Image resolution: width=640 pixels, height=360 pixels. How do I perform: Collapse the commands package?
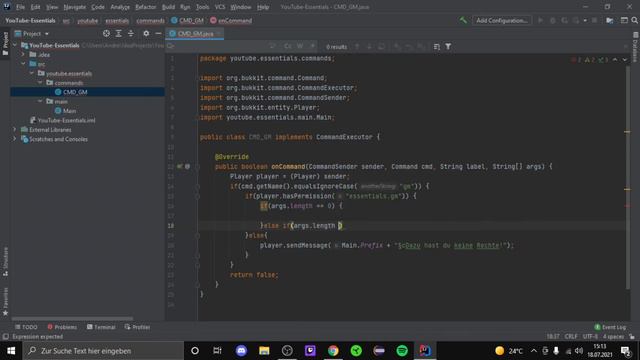tap(40, 82)
